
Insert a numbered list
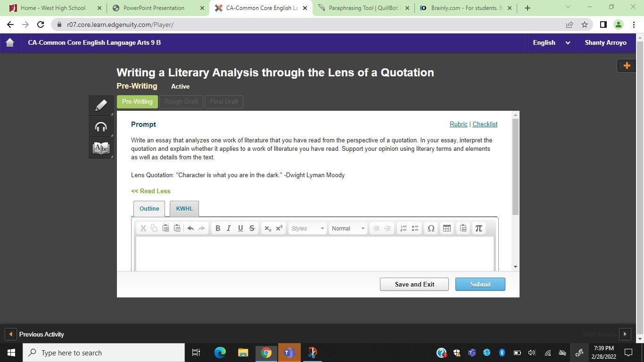pyautogui.click(x=404, y=228)
